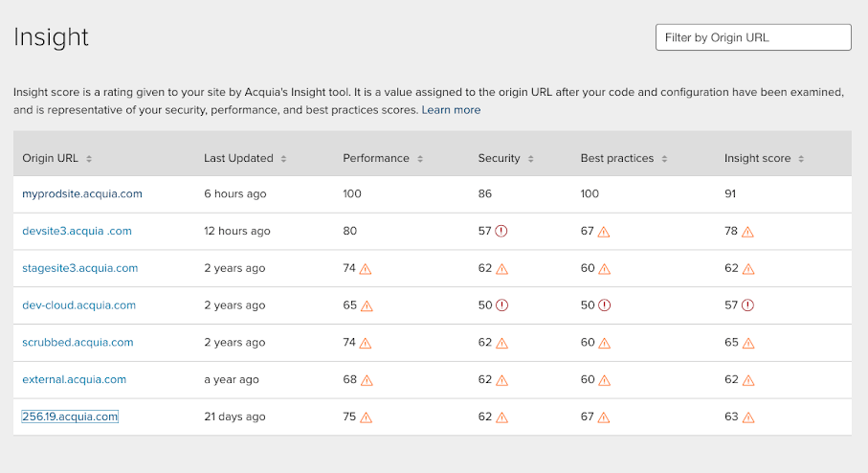Sort by Last Updated column header

245,158
